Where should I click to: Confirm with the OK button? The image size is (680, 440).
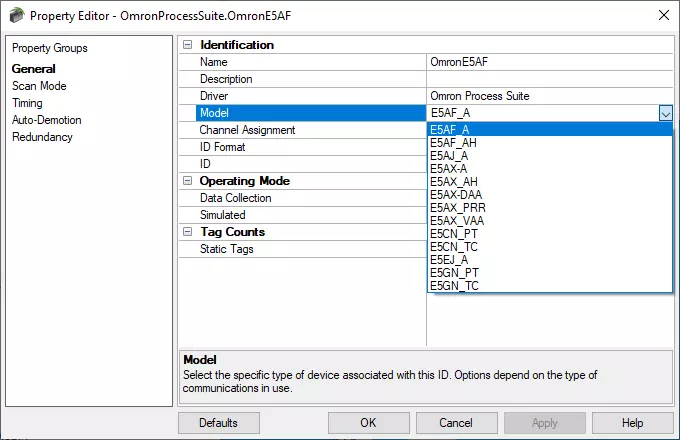(x=368, y=423)
